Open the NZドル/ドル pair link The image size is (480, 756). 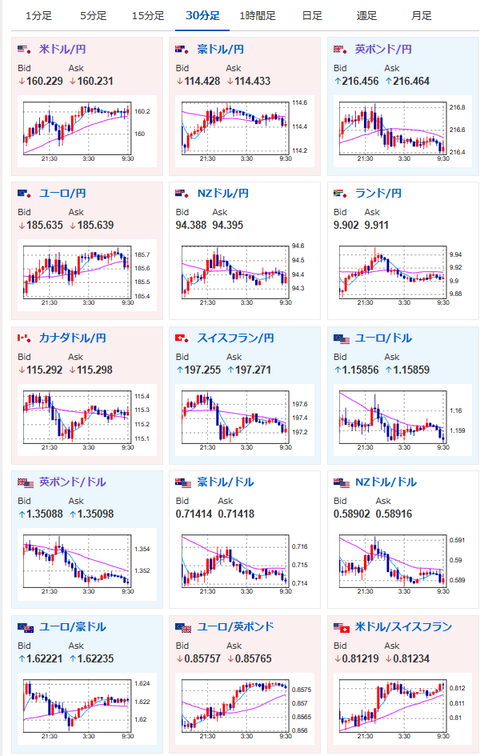click(386, 482)
